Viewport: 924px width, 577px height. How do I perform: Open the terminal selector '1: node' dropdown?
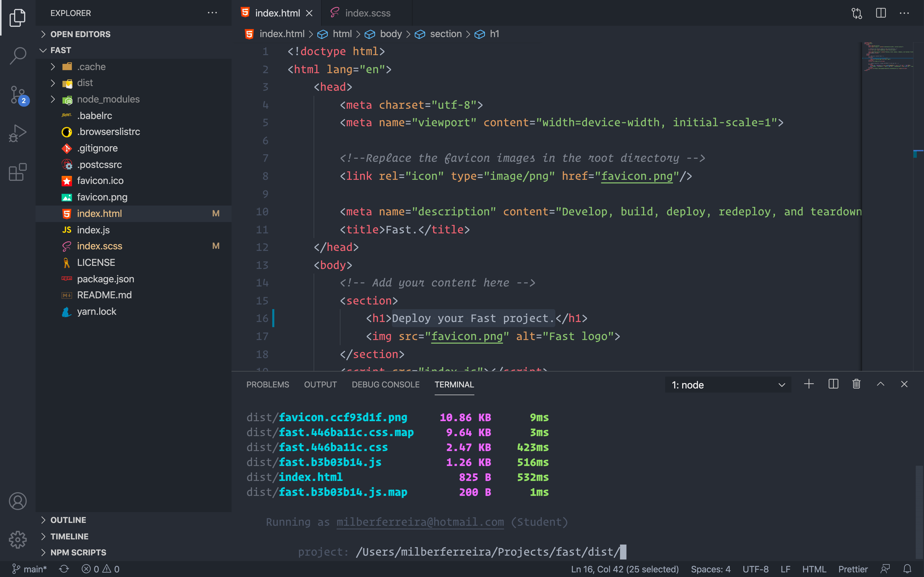pyautogui.click(x=728, y=385)
